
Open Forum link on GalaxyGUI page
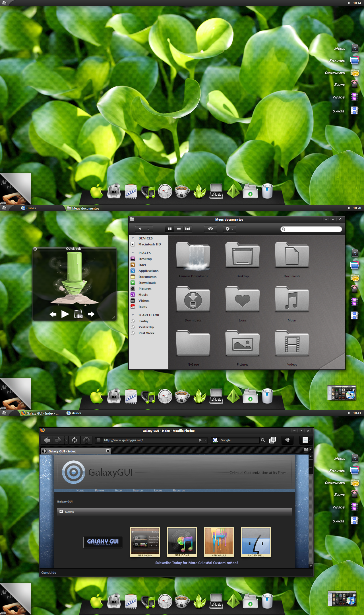point(100,491)
